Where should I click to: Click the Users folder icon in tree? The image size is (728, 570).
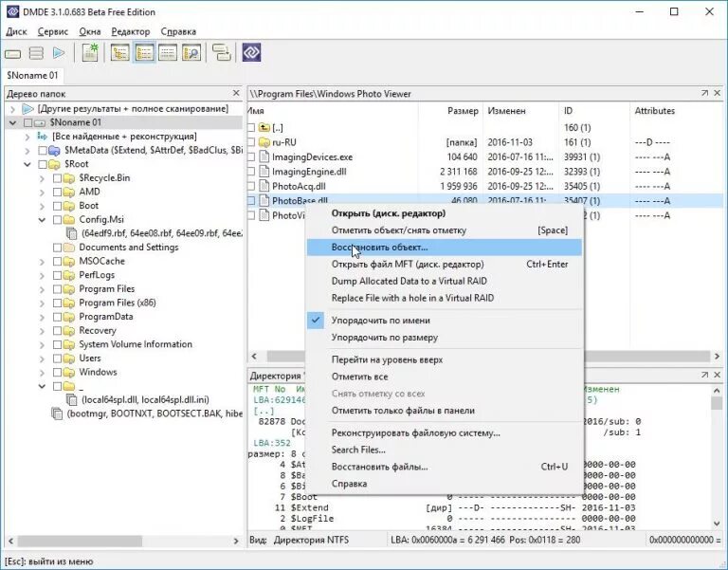68,359
